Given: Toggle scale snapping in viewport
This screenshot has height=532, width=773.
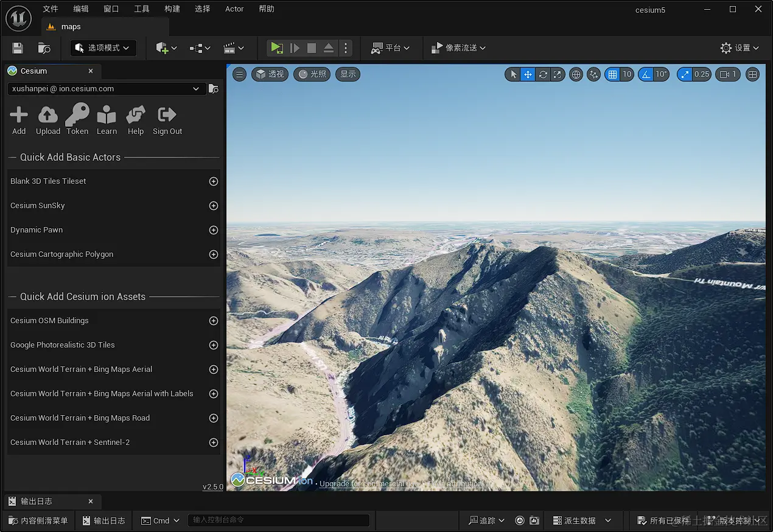Looking at the screenshot, I should (685, 74).
